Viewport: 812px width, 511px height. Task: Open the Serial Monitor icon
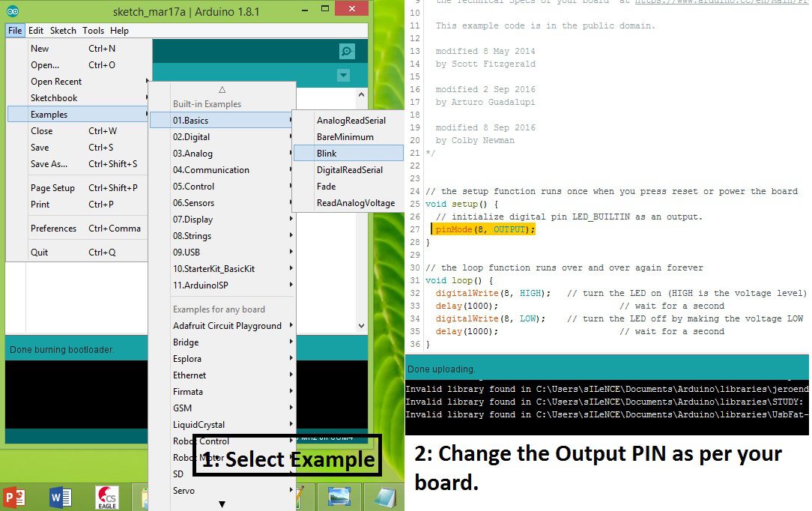[346, 51]
